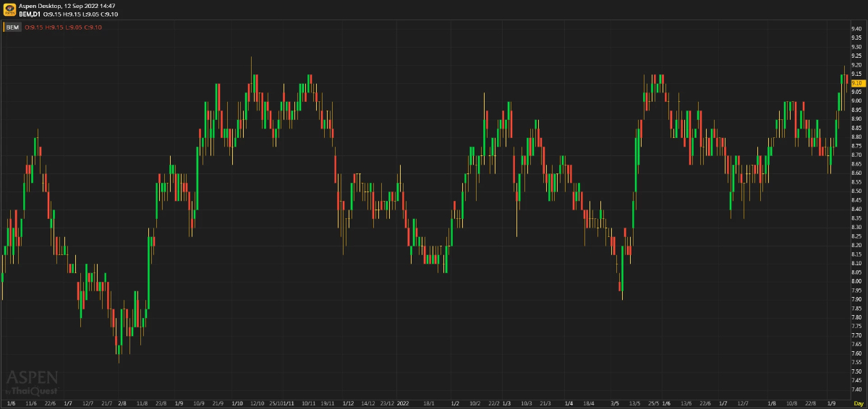
Task: Click the 1/10 date on the time axis
Action: pos(236,402)
